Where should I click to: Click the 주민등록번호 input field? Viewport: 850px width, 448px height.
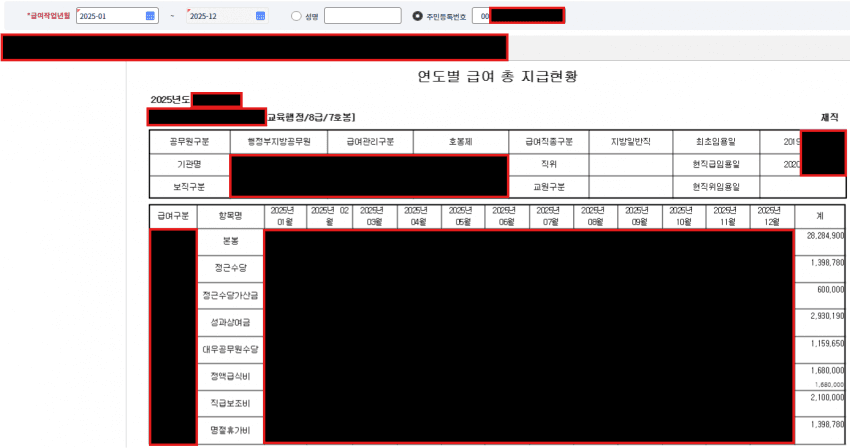point(518,16)
